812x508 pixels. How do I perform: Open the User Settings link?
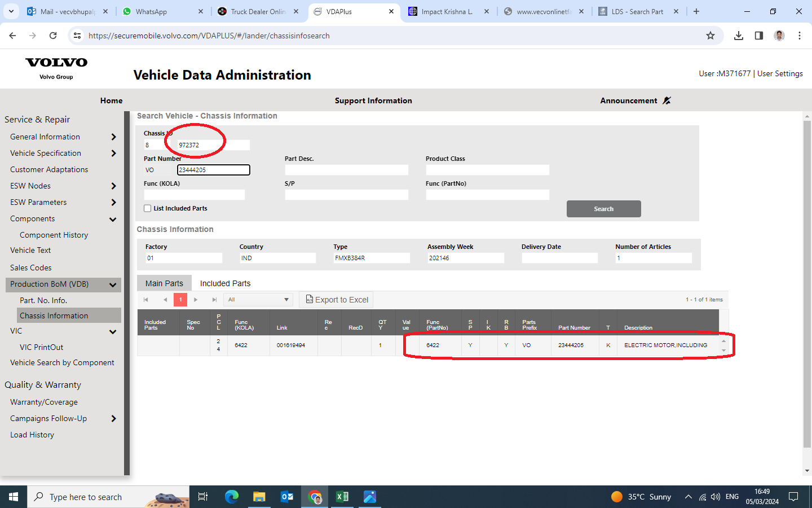(x=780, y=73)
